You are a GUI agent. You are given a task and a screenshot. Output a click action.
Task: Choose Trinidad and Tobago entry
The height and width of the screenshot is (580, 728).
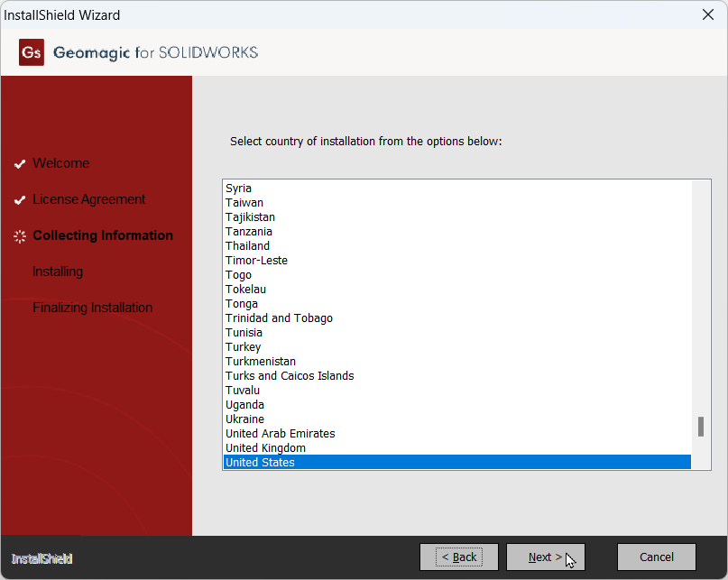click(x=456, y=318)
